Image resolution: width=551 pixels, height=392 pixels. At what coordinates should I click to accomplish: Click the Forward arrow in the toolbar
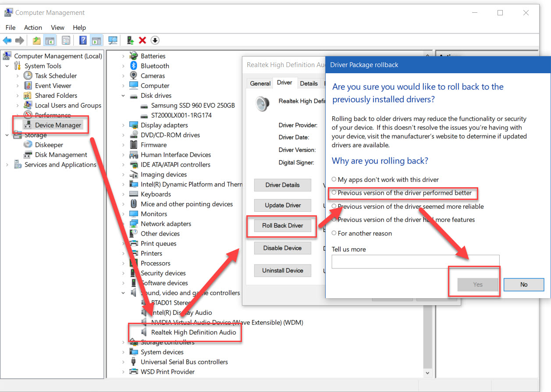tap(19, 40)
